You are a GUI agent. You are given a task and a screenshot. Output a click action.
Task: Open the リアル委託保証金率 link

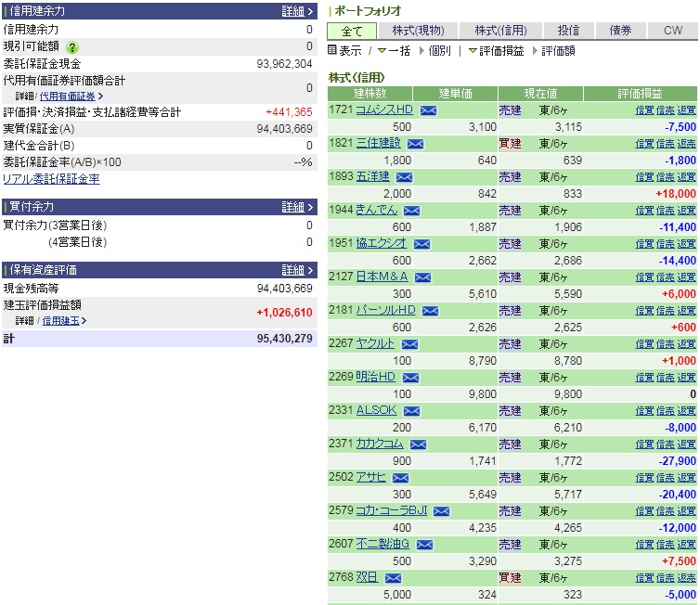(x=51, y=179)
